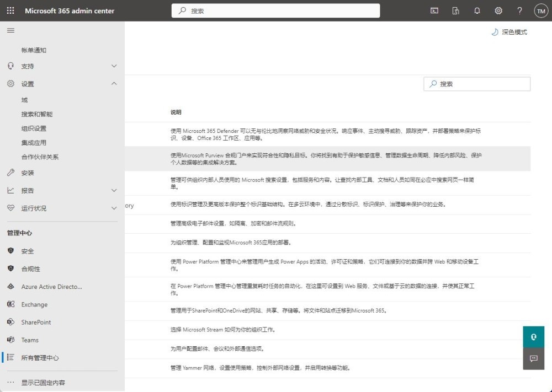Select the Microsoft Stream description row
The image size is (552, 392).
(327, 330)
